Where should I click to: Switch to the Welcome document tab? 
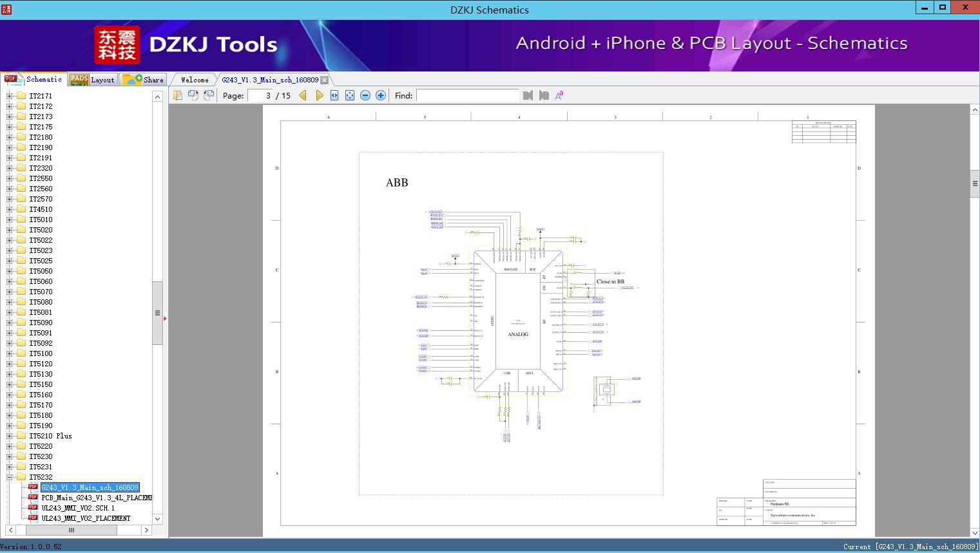click(x=195, y=80)
